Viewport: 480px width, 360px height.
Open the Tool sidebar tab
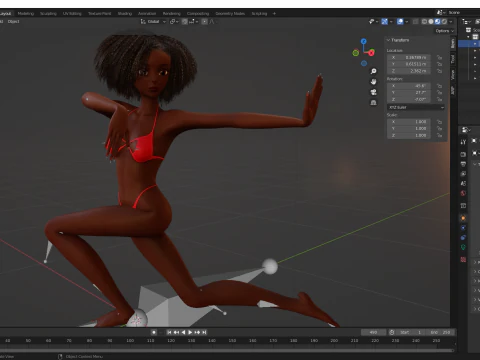[453, 59]
